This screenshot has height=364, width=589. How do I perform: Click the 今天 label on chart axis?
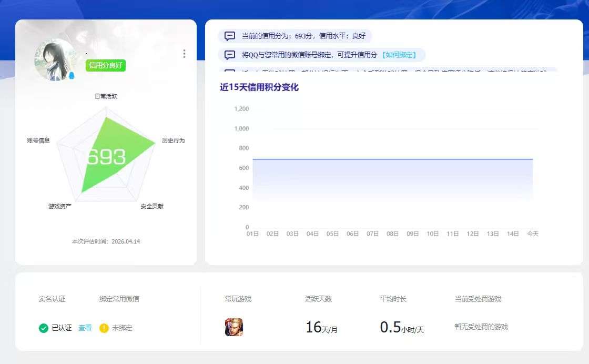point(533,234)
